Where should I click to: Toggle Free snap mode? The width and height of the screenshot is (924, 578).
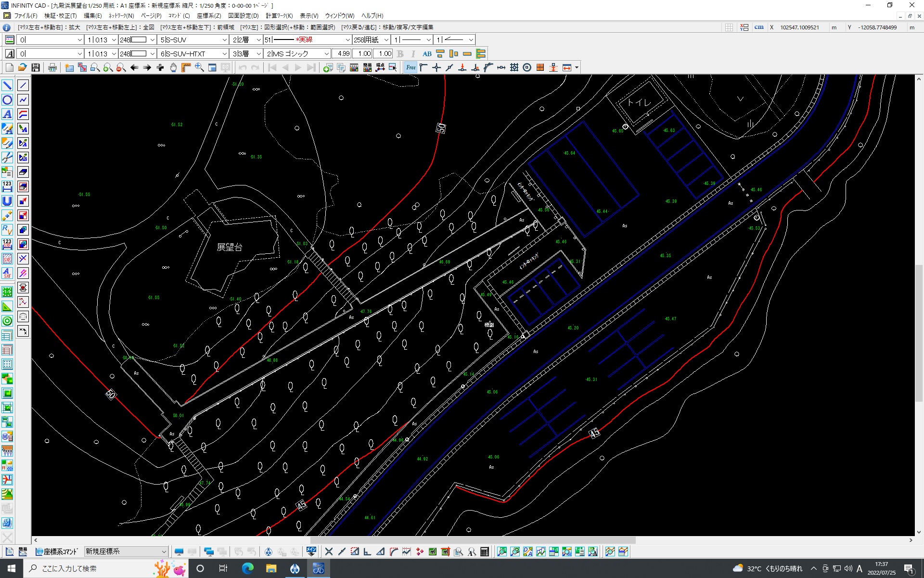[x=411, y=67]
